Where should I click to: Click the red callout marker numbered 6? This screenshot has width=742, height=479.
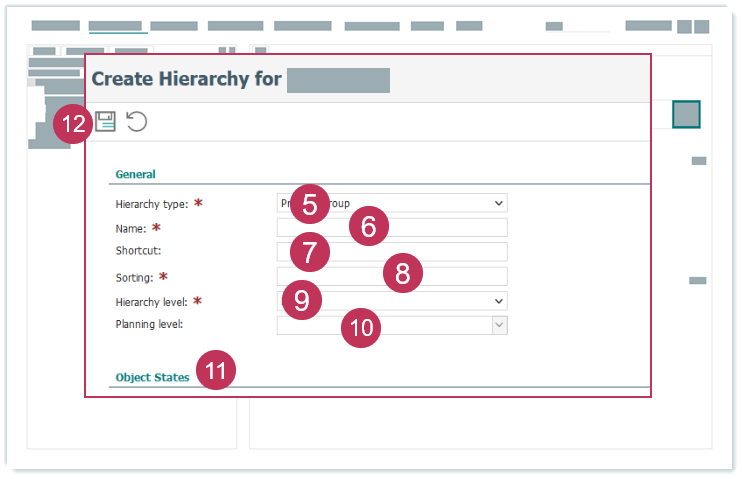[368, 227]
